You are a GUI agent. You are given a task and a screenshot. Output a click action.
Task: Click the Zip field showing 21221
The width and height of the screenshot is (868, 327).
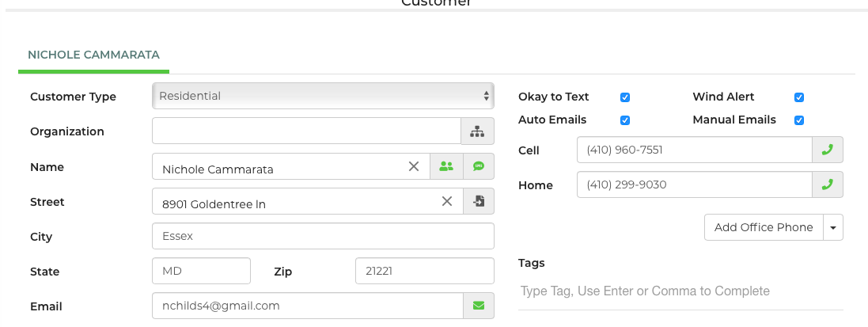click(x=424, y=271)
